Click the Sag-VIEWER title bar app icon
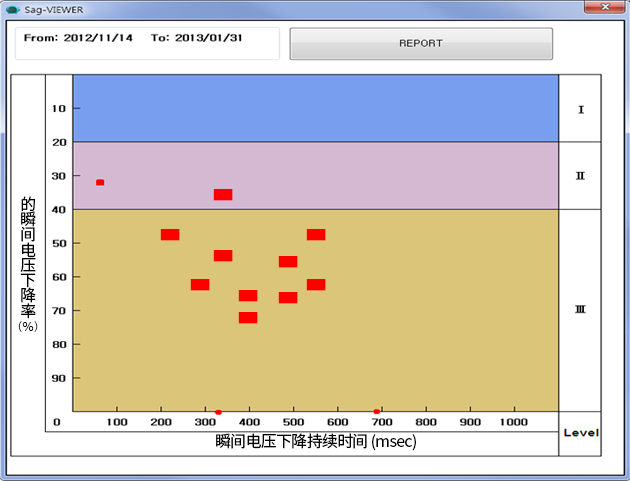Image resolution: width=630 pixels, height=481 pixels. [11, 7]
